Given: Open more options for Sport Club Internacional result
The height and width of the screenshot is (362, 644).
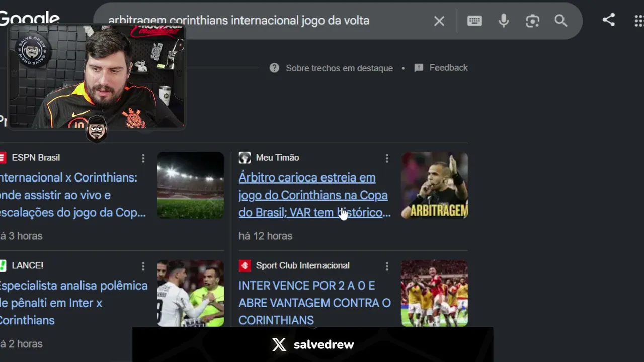Looking at the screenshot, I should [x=387, y=266].
